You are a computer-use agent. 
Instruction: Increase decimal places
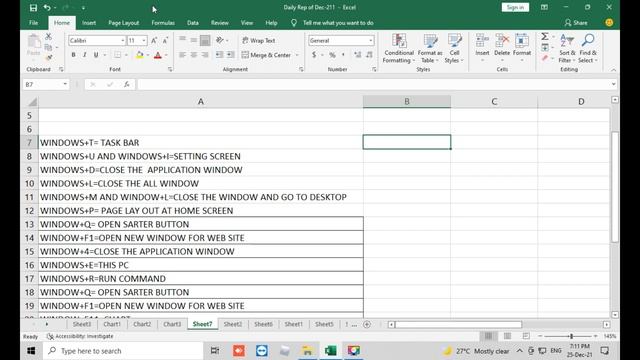click(358, 55)
